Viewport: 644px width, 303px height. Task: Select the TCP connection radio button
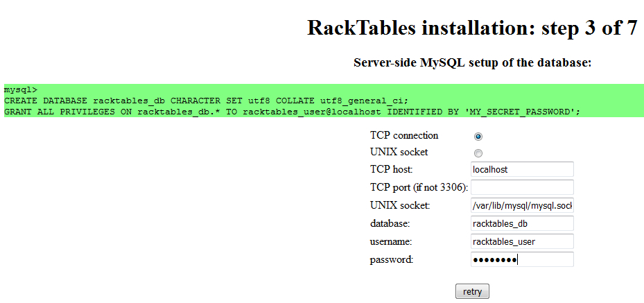tap(478, 137)
